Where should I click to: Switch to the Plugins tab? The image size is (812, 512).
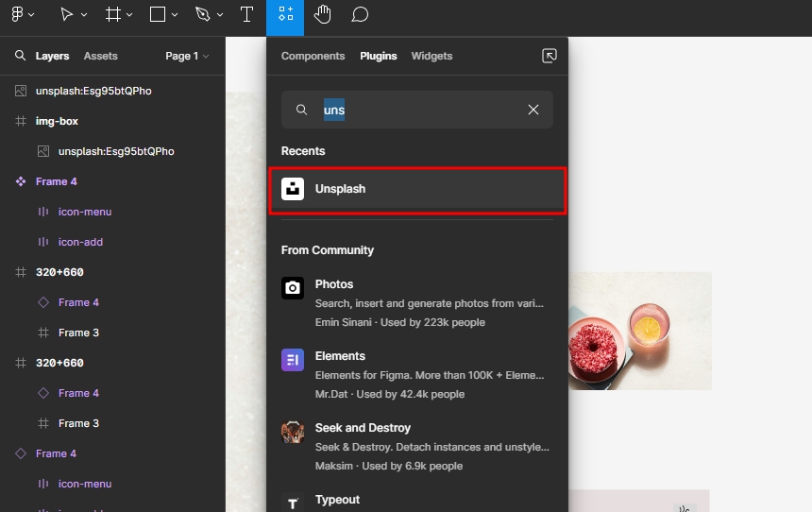[x=379, y=56]
